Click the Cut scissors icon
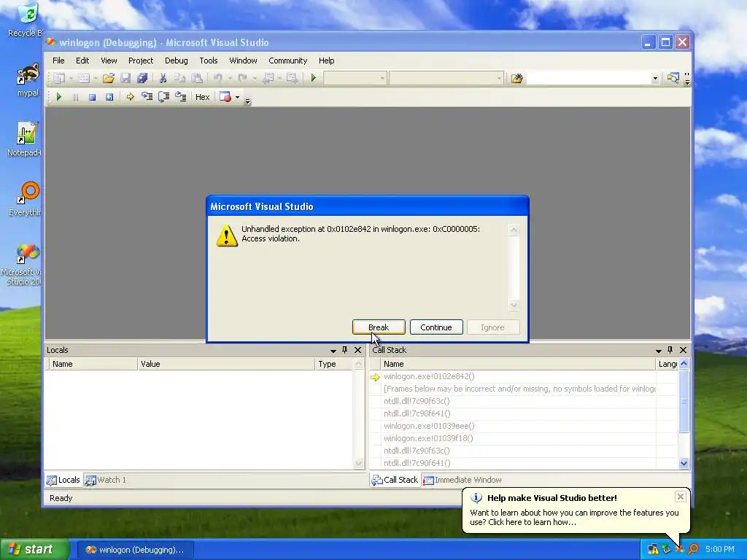This screenshot has height=560, width=747. [x=163, y=78]
